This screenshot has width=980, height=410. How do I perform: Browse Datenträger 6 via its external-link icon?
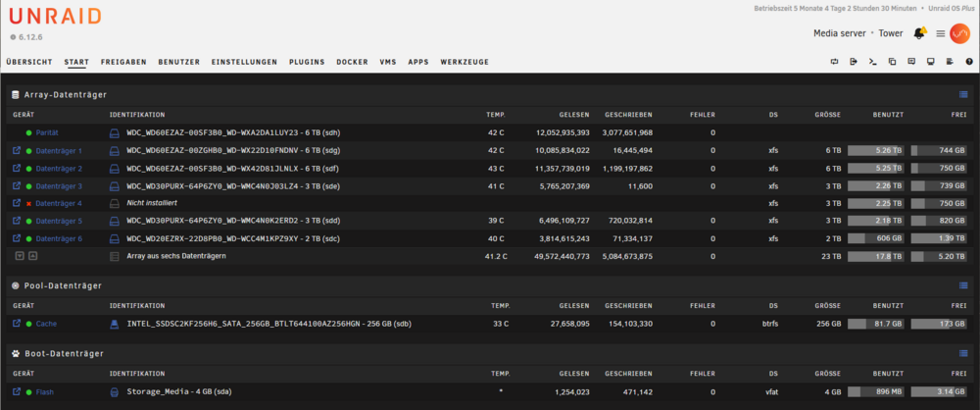[x=17, y=238]
